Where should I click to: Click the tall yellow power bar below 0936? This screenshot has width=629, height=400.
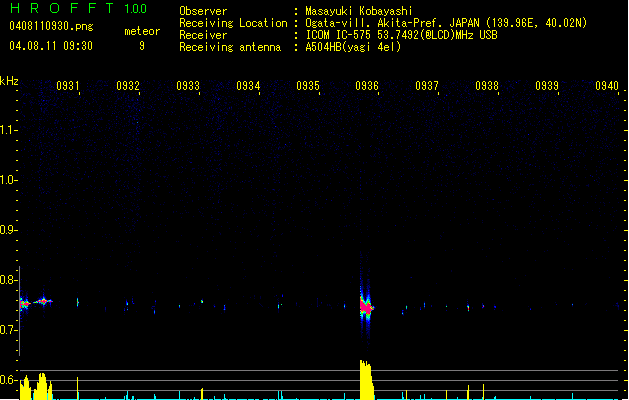coord(366,380)
